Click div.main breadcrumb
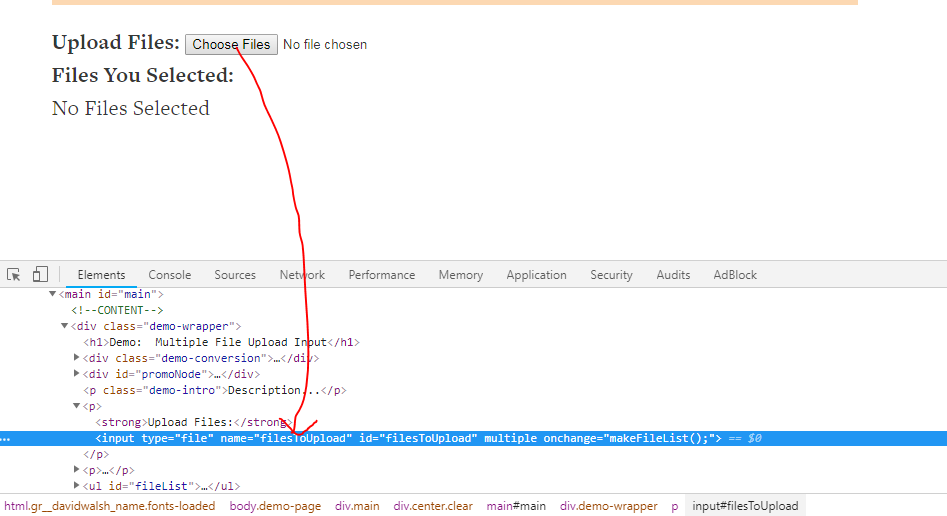The width and height of the screenshot is (947, 516). pos(357,506)
